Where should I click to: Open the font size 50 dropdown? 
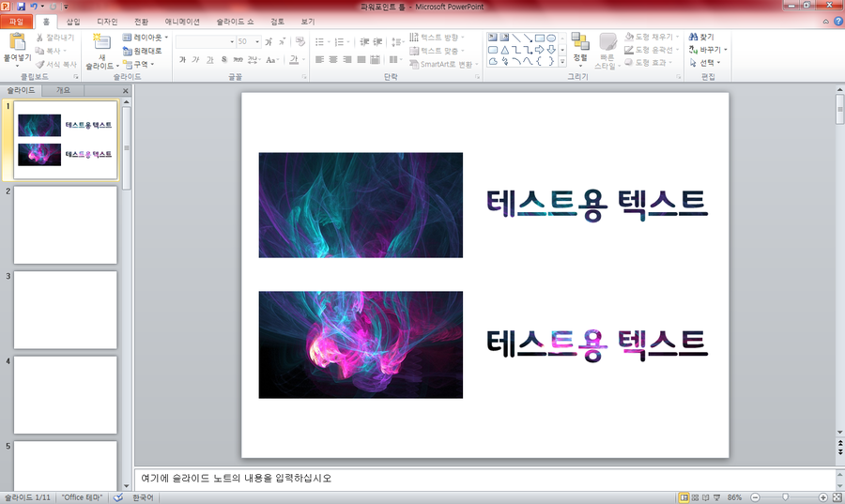257,41
